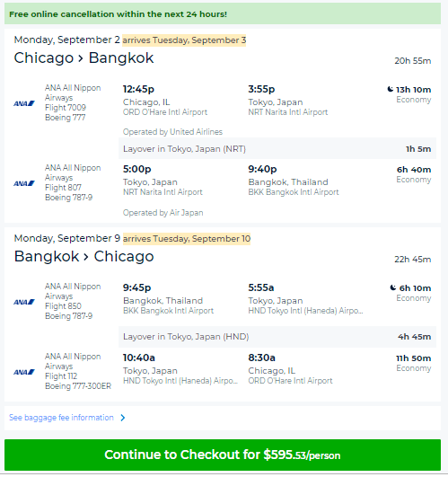Continue to Checkout for $595.53/person
448x477 pixels.
click(223, 455)
